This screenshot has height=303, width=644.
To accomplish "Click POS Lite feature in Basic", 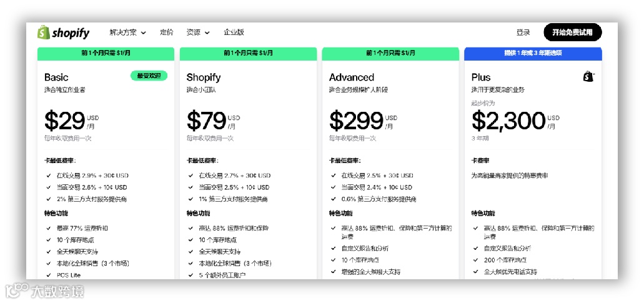I will (69, 275).
